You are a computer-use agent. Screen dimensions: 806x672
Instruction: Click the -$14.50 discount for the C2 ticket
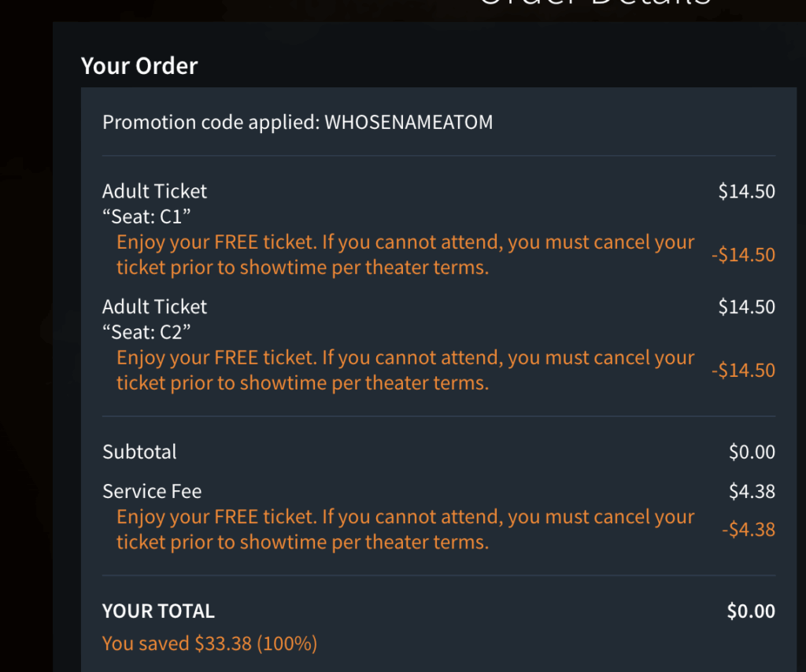tap(742, 371)
